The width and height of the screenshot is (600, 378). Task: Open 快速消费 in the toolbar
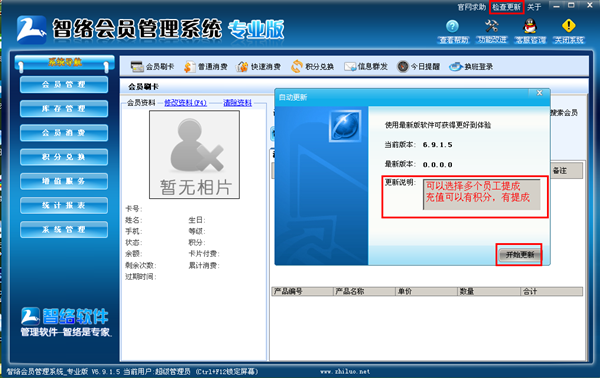[x=259, y=67]
